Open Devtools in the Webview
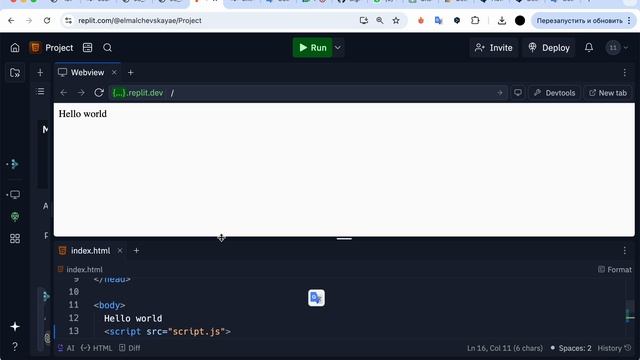640x360 pixels. tap(555, 93)
